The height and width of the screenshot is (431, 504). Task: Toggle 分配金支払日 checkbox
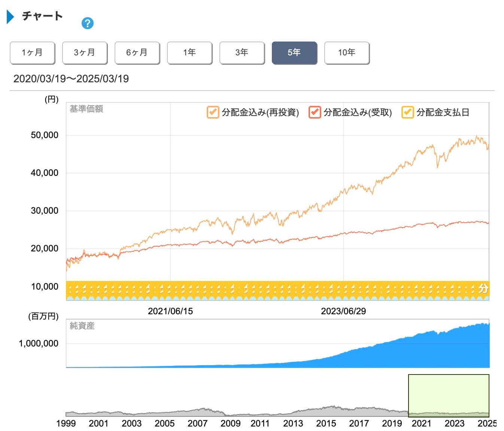coord(407,112)
